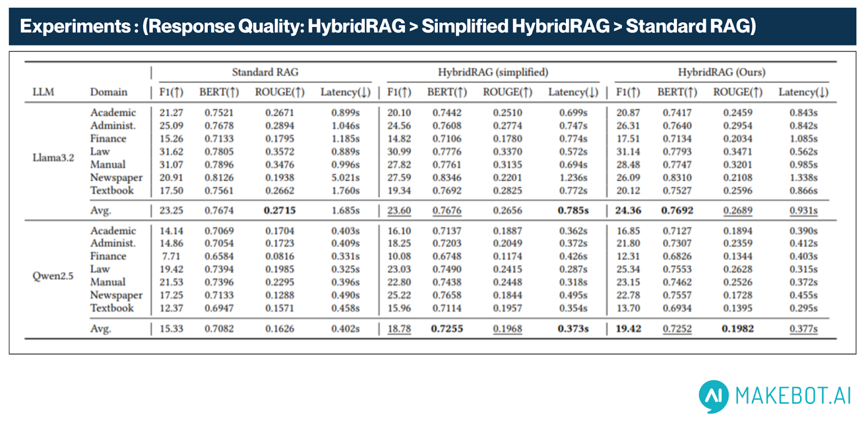Screen dimensions: 868x435
Task: Click "Textbook" domain in the Qwen2.5 block
Action: point(112,308)
